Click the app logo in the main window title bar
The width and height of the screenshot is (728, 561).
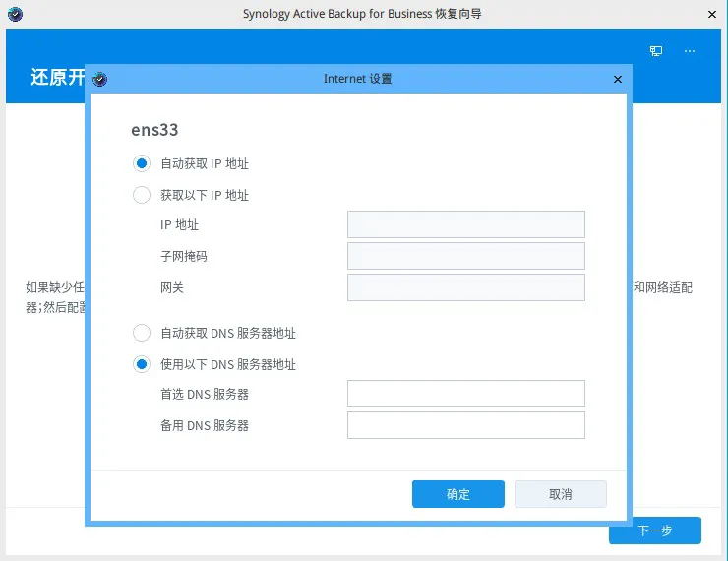[x=16, y=14]
